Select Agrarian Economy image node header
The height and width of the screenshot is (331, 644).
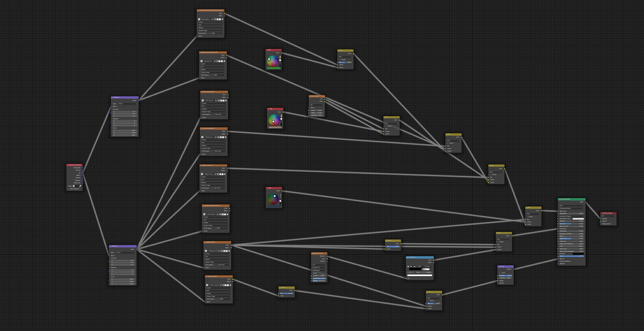[x=213, y=53]
